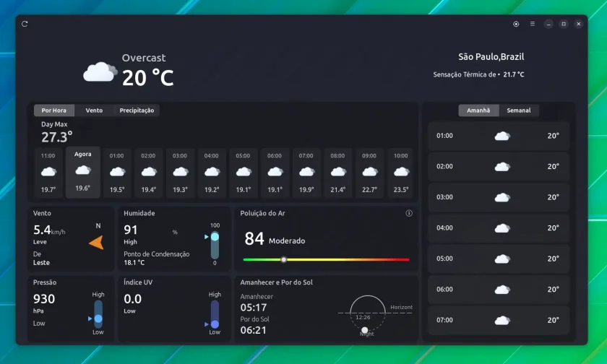Click the air quality gradient slider marker
Viewport: 607px width, 364px height.
pyautogui.click(x=284, y=259)
